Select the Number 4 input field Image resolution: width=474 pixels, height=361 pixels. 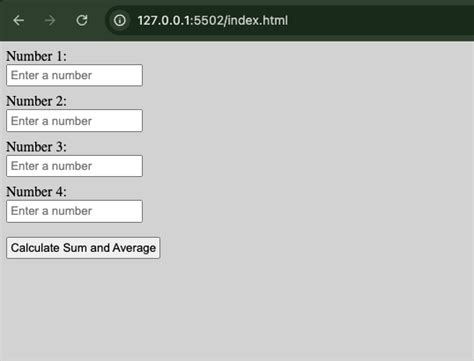(74, 211)
